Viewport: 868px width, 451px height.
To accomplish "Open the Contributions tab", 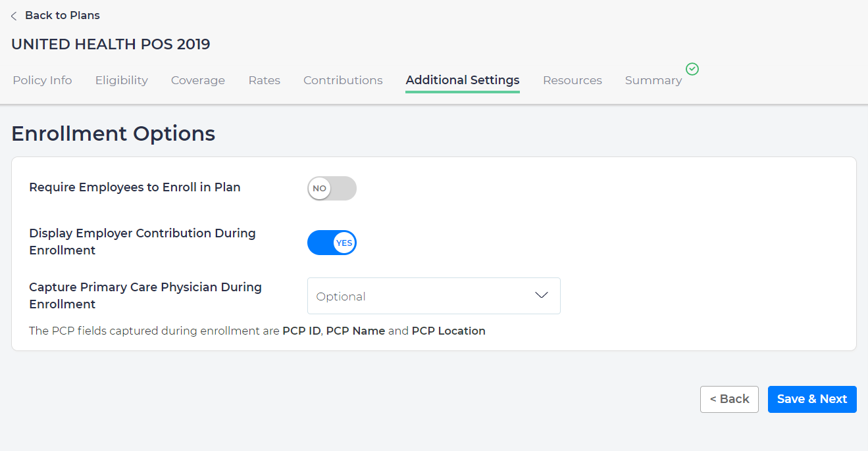I will click(343, 80).
